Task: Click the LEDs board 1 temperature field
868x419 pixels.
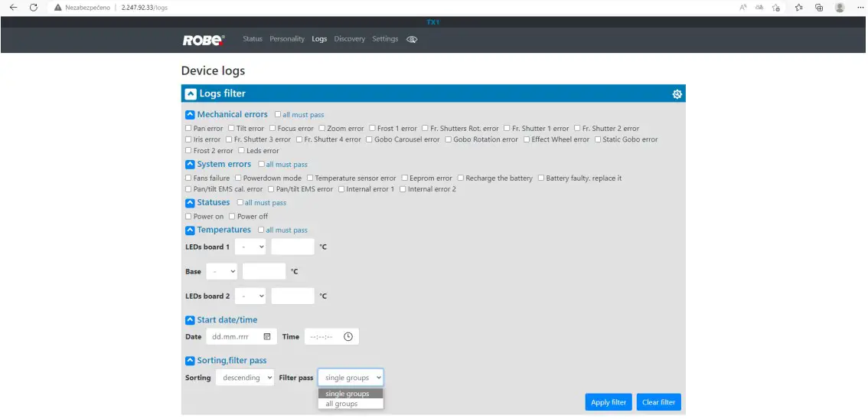Action: (293, 247)
